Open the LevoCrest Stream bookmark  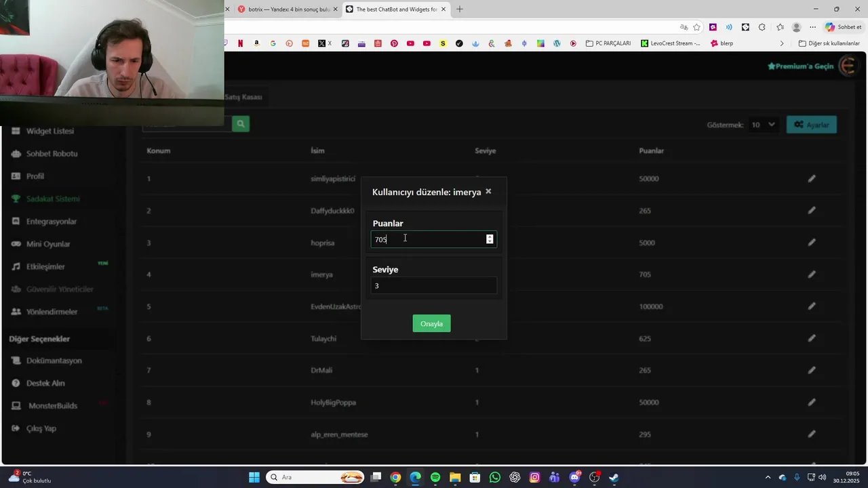tap(671, 43)
